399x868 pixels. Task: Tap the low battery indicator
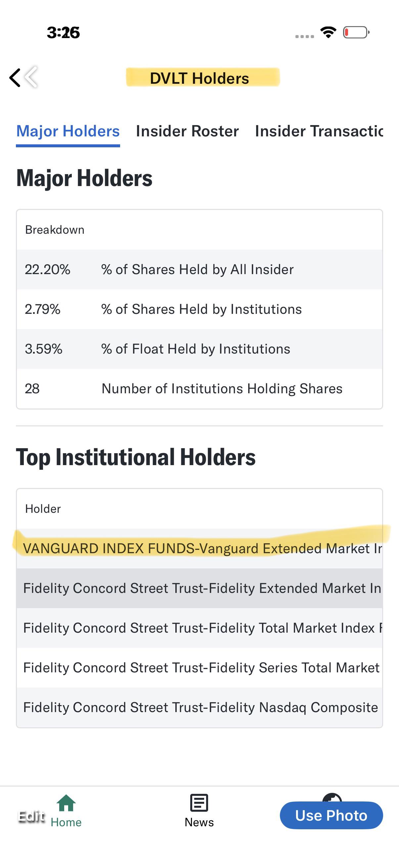356,32
